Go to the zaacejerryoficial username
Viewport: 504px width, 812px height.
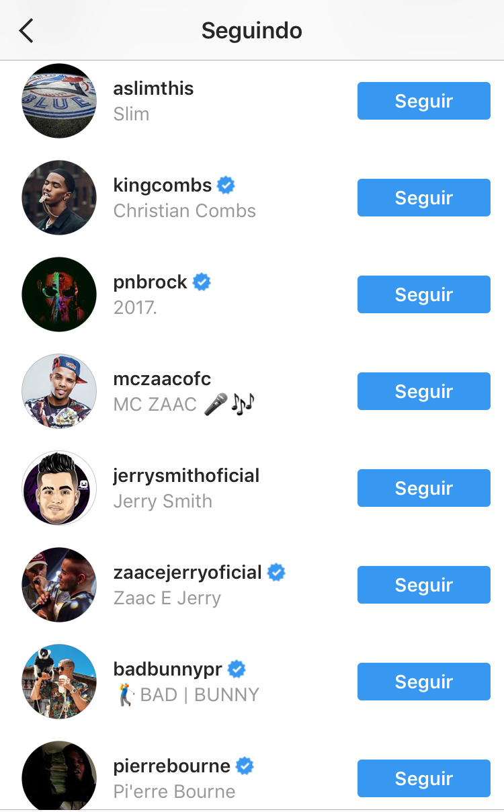point(187,573)
